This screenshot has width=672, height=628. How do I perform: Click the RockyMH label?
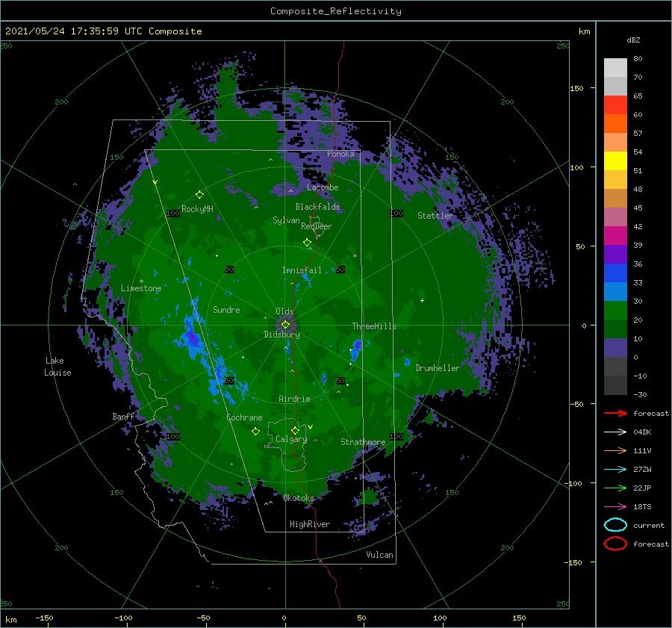[x=197, y=209]
